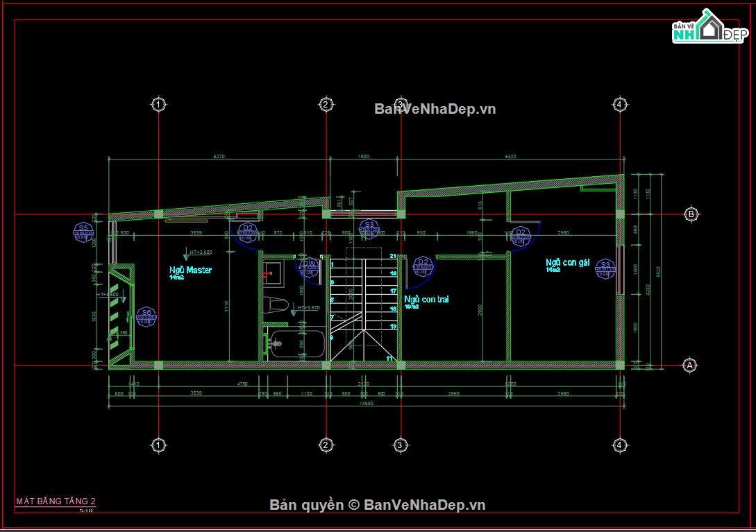756x532 pixels.
Task: Select the S5 window tag hexagon
Action: coord(83,232)
